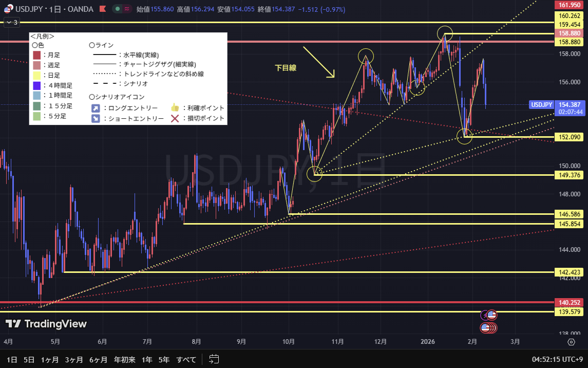The height and width of the screenshot is (368, 588).
Task: Show all data with すべて
Action: click(x=186, y=359)
